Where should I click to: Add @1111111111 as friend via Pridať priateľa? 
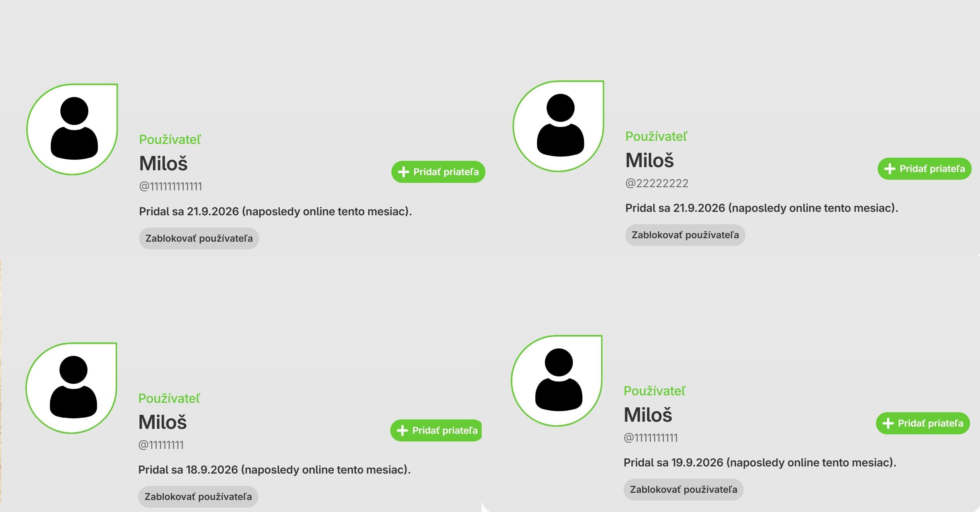click(x=923, y=423)
